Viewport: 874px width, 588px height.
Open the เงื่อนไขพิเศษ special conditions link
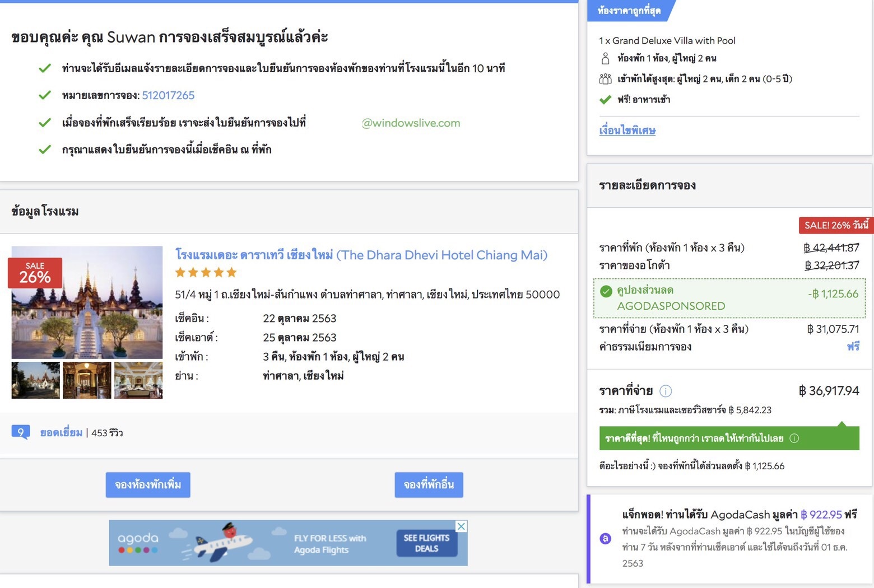627,130
